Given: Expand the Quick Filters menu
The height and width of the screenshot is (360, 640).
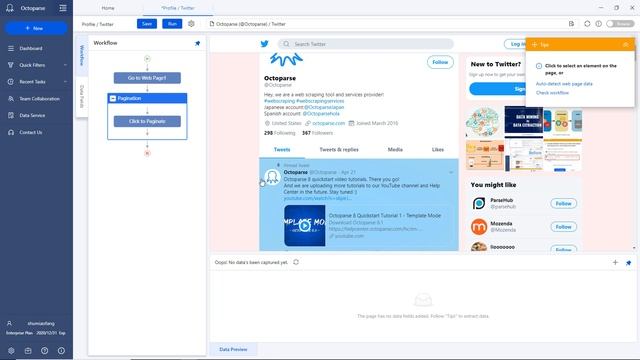Looking at the screenshot, I should point(37,65).
